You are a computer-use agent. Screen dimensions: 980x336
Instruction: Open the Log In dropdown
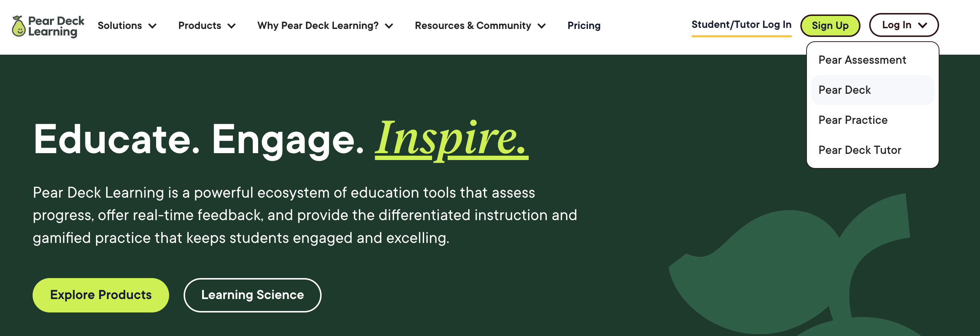tap(897, 25)
